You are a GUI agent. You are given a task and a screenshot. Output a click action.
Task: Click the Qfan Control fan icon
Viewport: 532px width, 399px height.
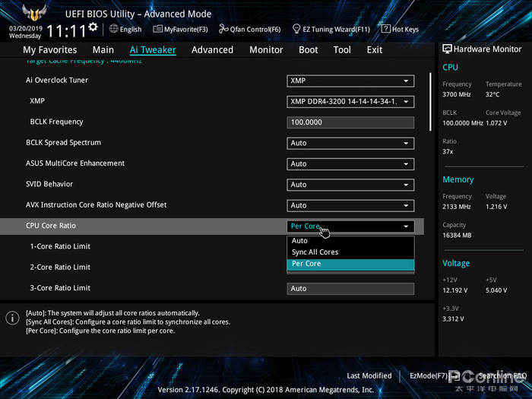pyautogui.click(x=223, y=29)
